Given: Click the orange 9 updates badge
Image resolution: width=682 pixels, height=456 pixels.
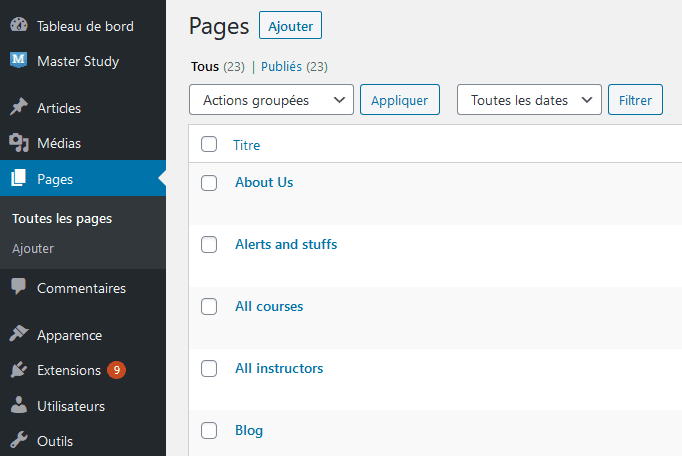Looking at the screenshot, I should [x=117, y=370].
